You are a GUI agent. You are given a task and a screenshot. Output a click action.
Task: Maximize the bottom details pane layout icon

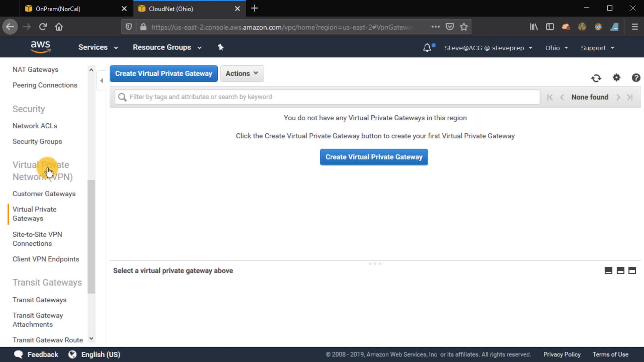[x=632, y=270]
